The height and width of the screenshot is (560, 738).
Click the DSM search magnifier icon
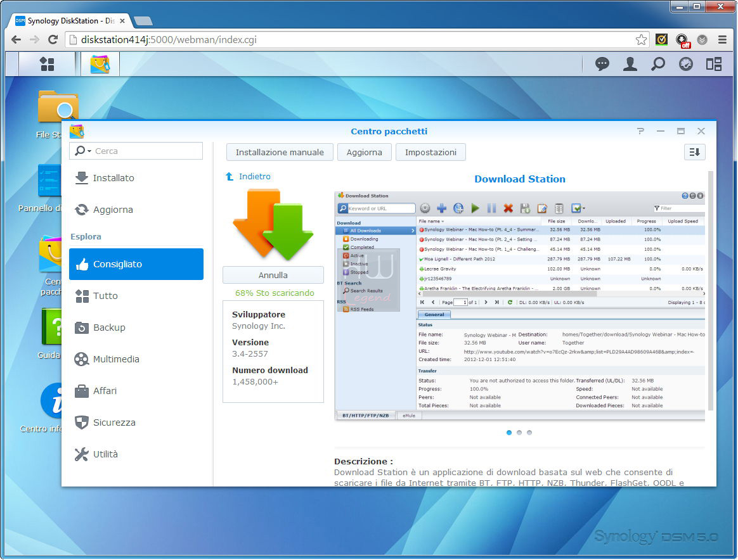(657, 64)
